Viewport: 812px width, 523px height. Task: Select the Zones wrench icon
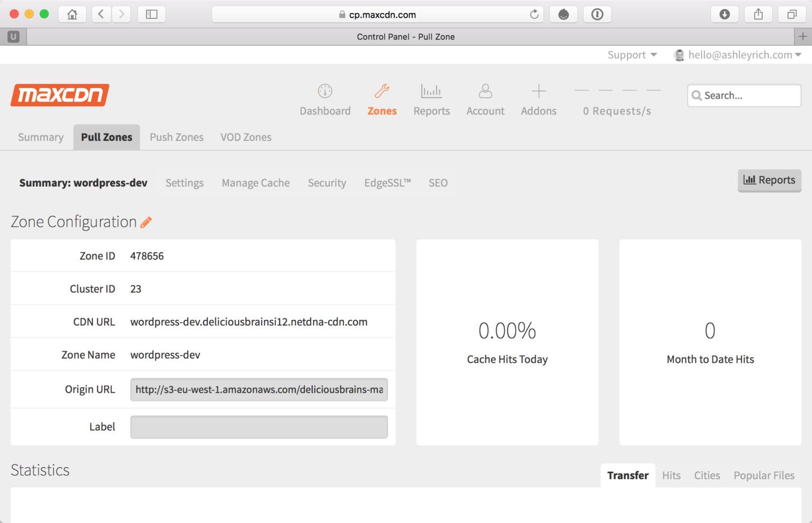[382, 91]
